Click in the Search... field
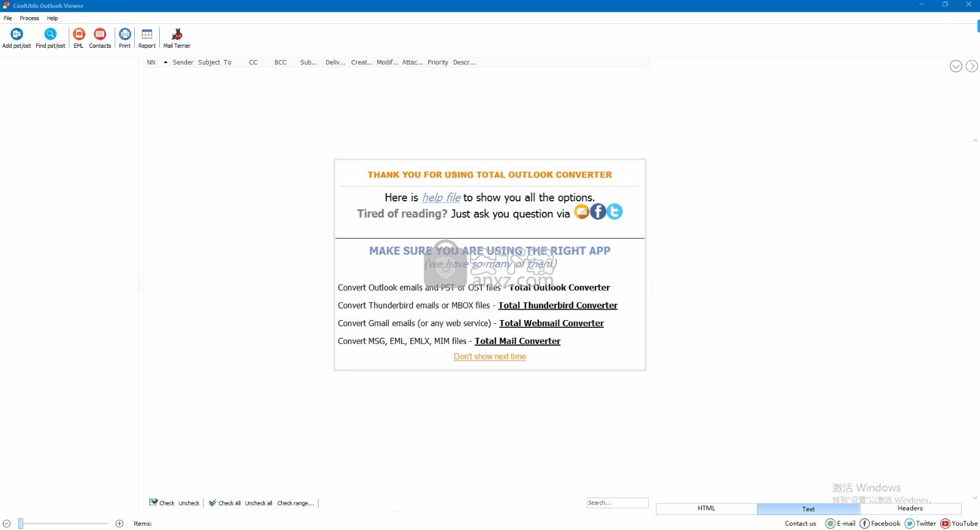 [x=617, y=503]
